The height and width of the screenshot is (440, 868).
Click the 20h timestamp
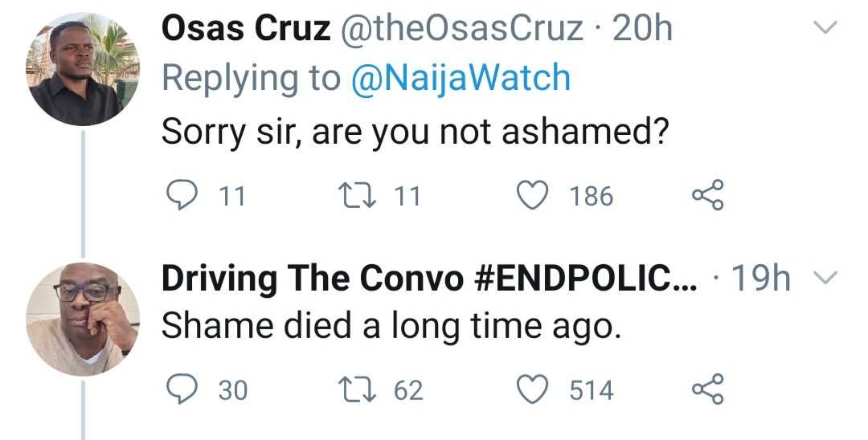[x=641, y=29]
